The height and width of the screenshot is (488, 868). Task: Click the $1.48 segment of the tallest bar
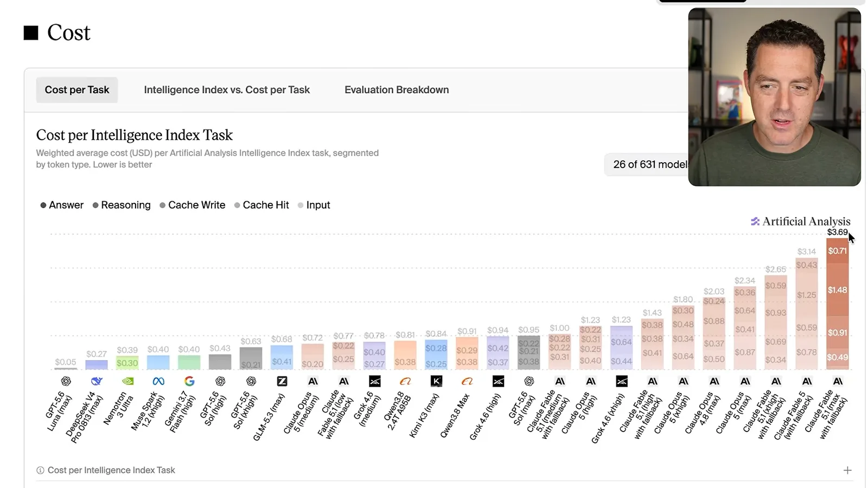837,290
